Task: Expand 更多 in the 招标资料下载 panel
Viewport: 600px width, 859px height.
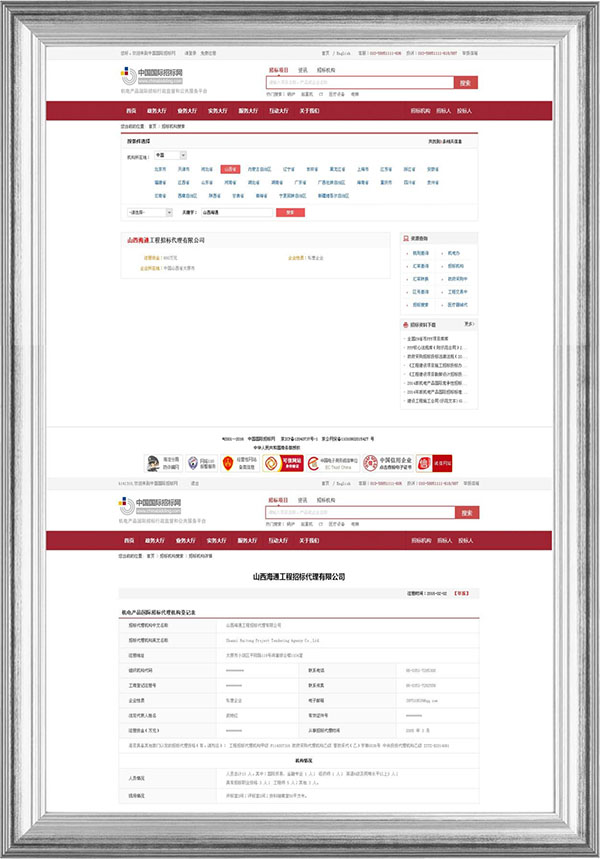Action: pos(469,324)
